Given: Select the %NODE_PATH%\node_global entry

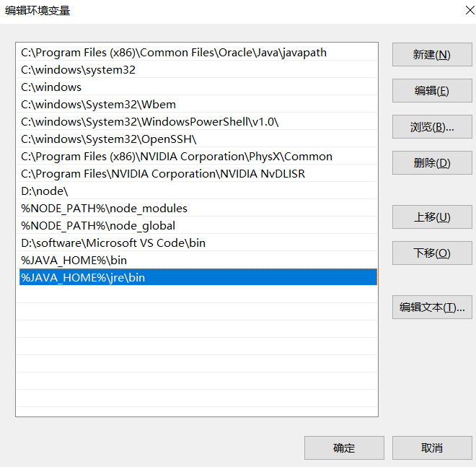Looking at the screenshot, I should [x=197, y=226].
